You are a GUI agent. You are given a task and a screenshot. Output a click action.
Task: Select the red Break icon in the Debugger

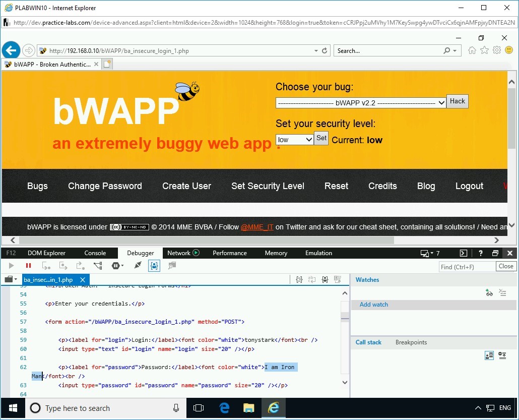[29, 266]
